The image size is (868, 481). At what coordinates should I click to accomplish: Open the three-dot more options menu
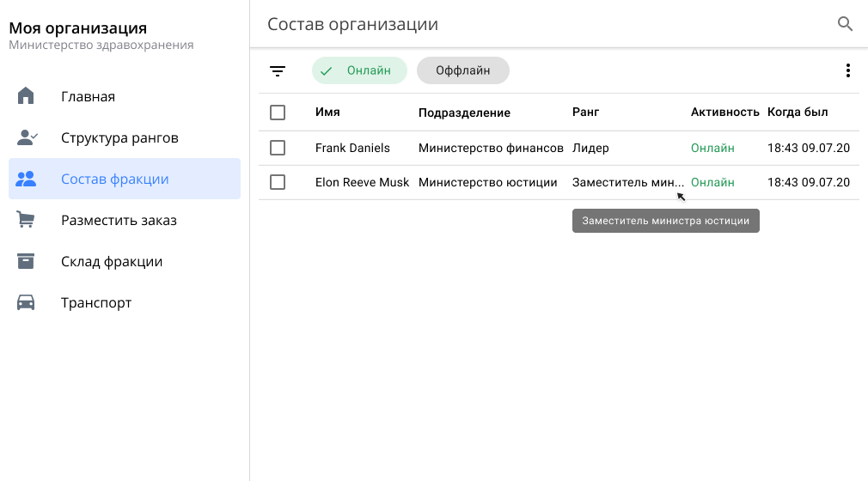pos(847,71)
